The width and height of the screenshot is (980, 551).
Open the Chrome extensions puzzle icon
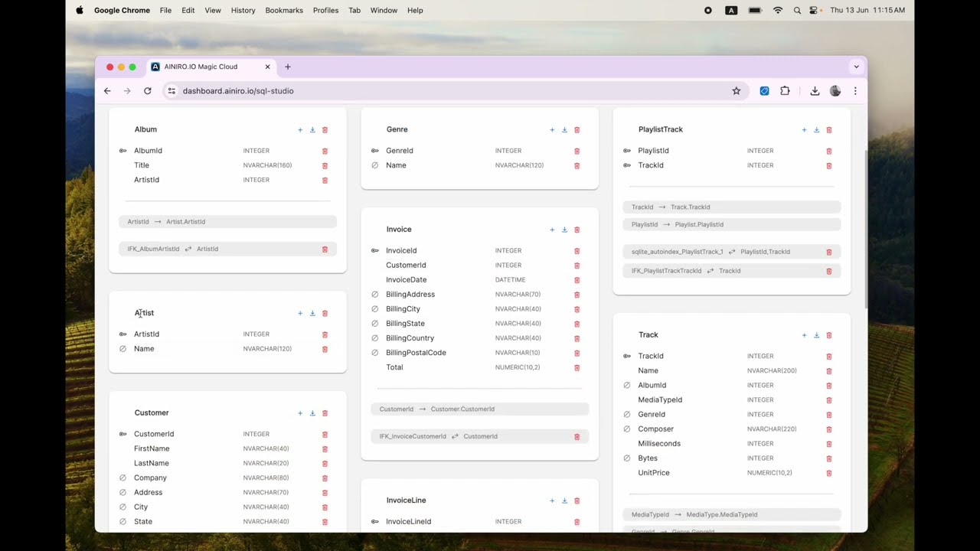(x=785, y=91)
